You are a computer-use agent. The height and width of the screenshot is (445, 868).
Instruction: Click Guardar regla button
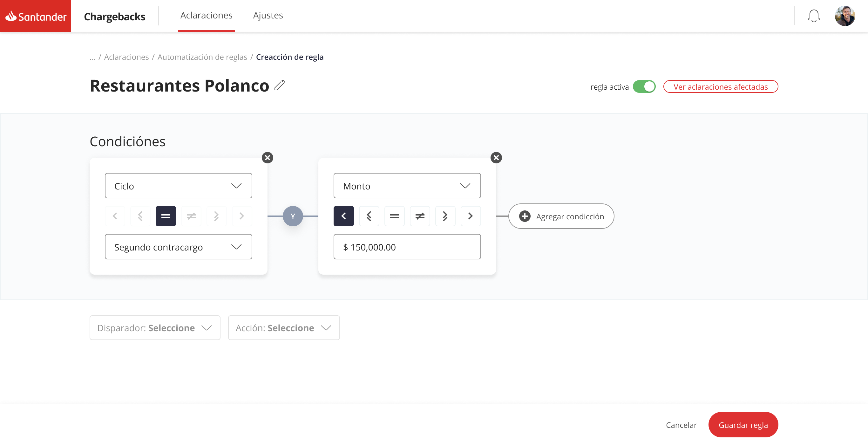743,424
